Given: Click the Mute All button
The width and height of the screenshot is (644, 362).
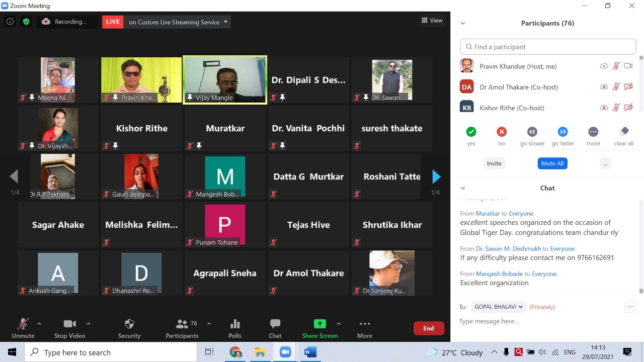Looking at the screenshot, I should click(x=552, y=163).
